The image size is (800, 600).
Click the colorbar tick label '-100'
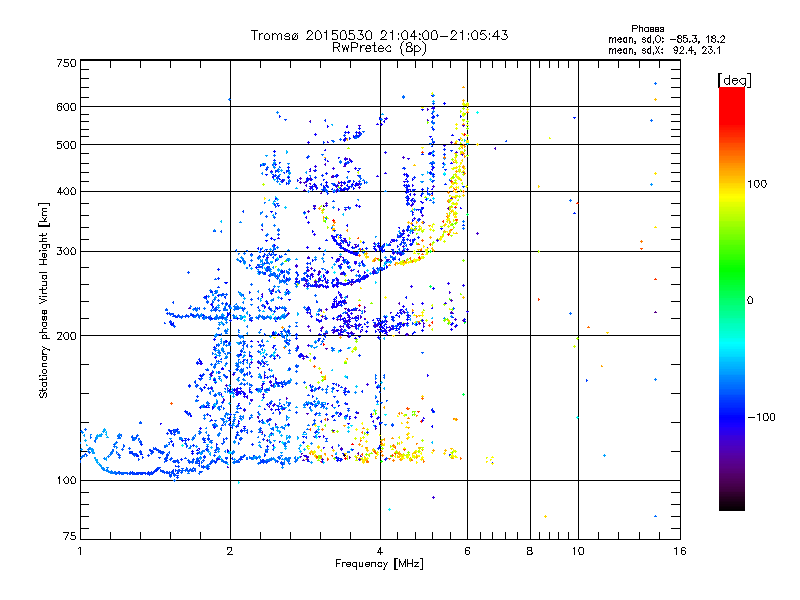[761, 417]
